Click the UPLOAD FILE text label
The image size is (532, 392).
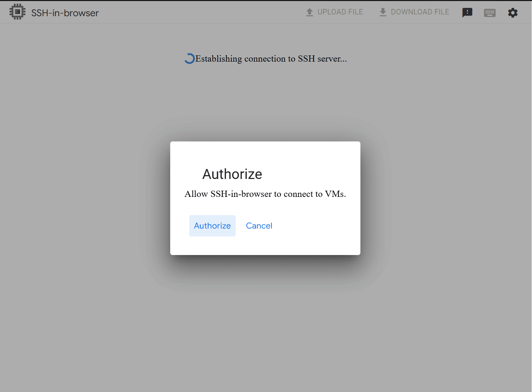coord(340,12)
